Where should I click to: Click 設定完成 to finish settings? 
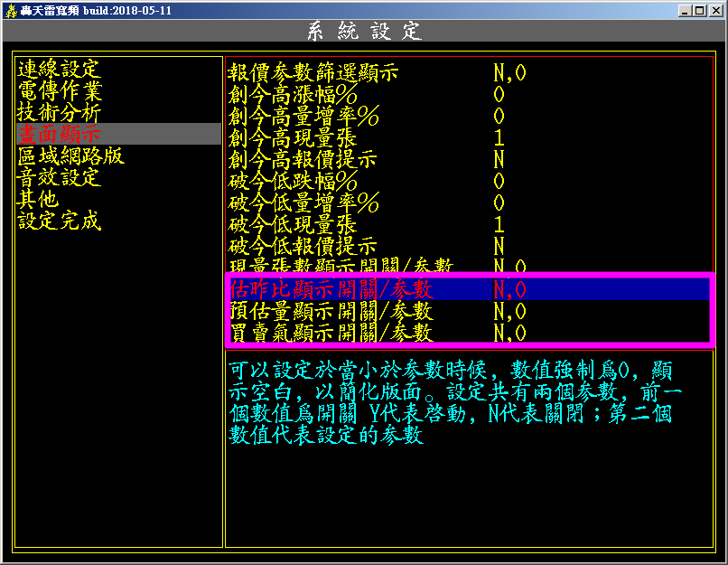click(60, 221)
